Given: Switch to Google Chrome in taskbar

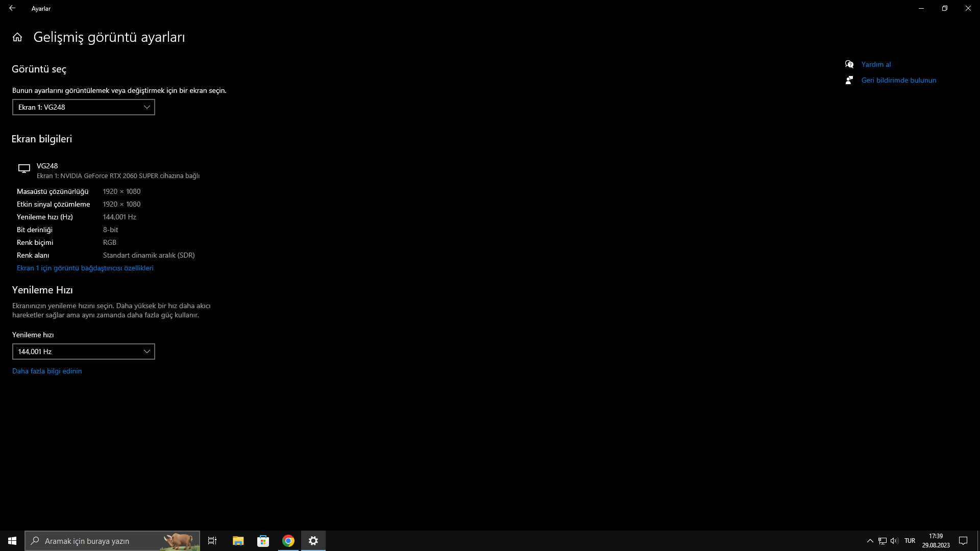Looking at the screenshot, I should click(x=288, y=541).
